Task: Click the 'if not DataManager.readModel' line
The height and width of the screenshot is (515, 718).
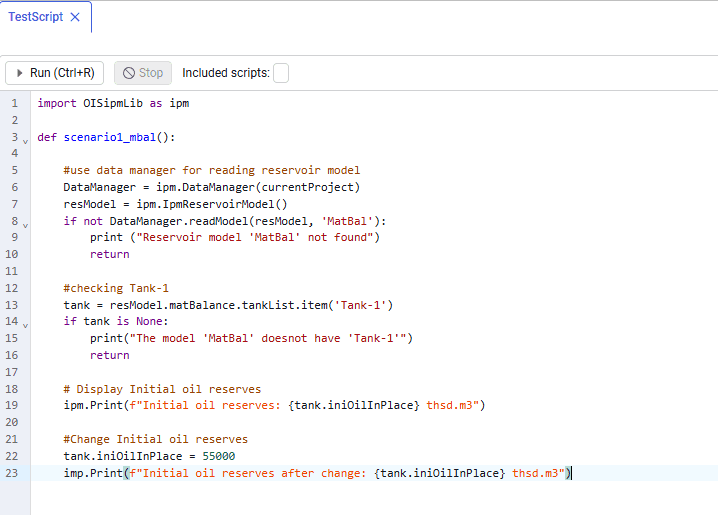Action: click(225, 221)
